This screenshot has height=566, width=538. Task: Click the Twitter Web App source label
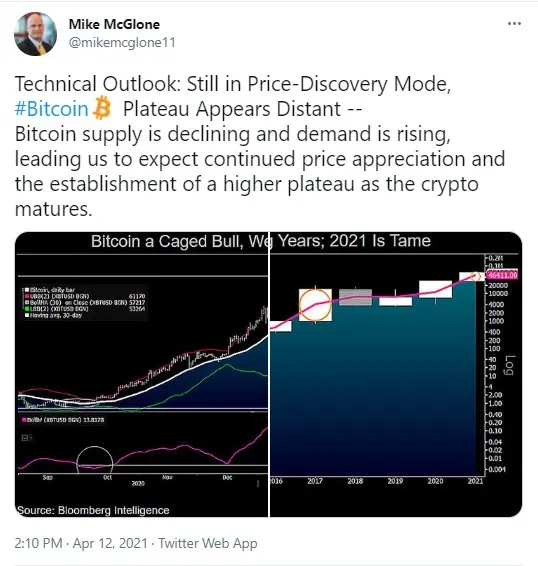point(208,543)
